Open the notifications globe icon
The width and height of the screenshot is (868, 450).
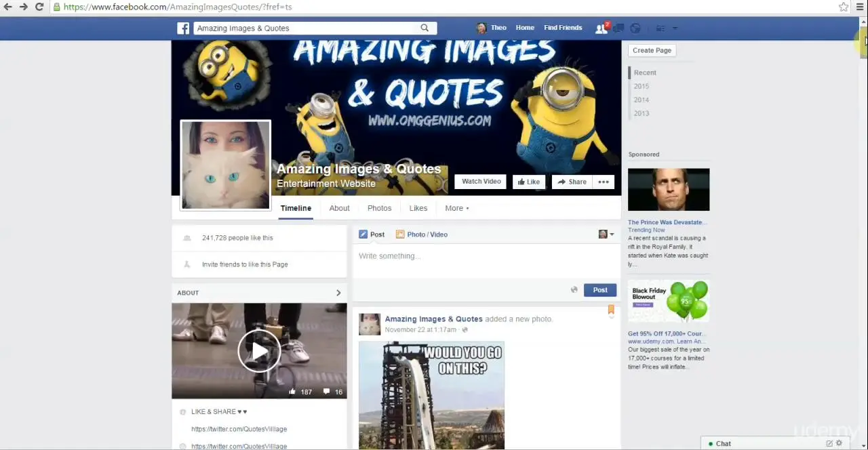point(635,28)
